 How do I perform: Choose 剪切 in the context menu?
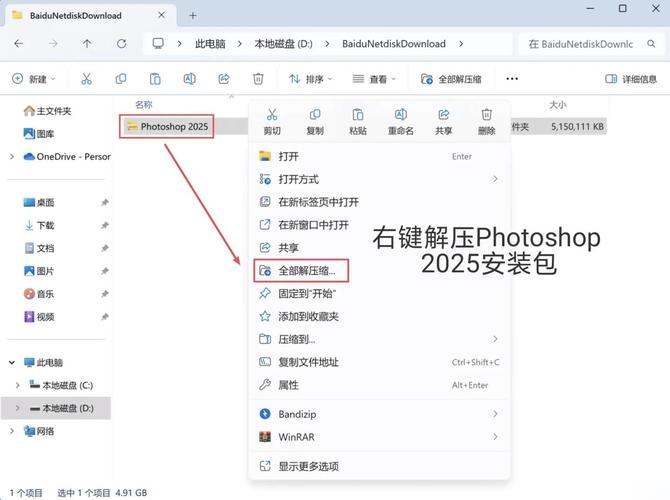(x=272, y=122)
